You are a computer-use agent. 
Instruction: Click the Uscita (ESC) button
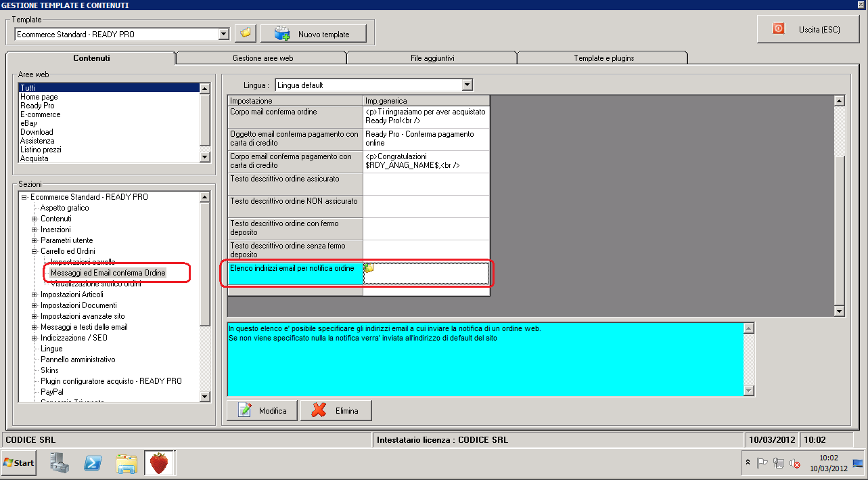(808, 29)
